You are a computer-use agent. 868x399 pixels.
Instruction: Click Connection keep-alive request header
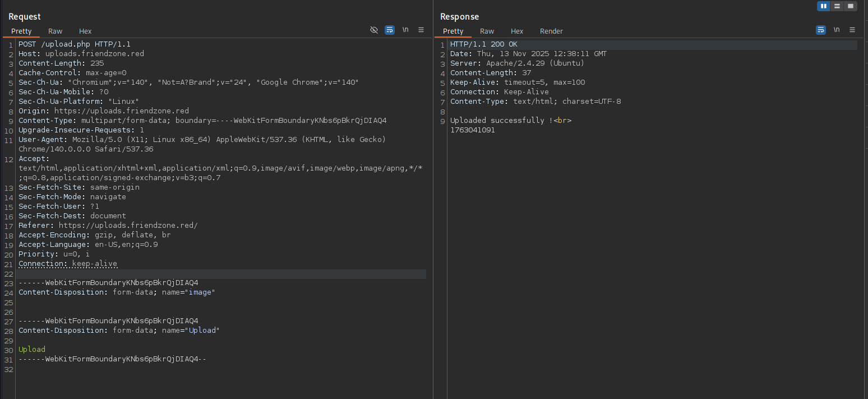pos(68,264)
